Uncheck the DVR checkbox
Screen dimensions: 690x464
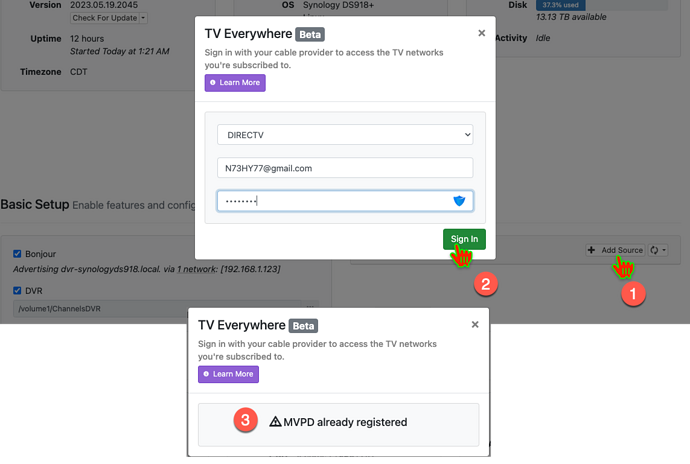(18, 290)
